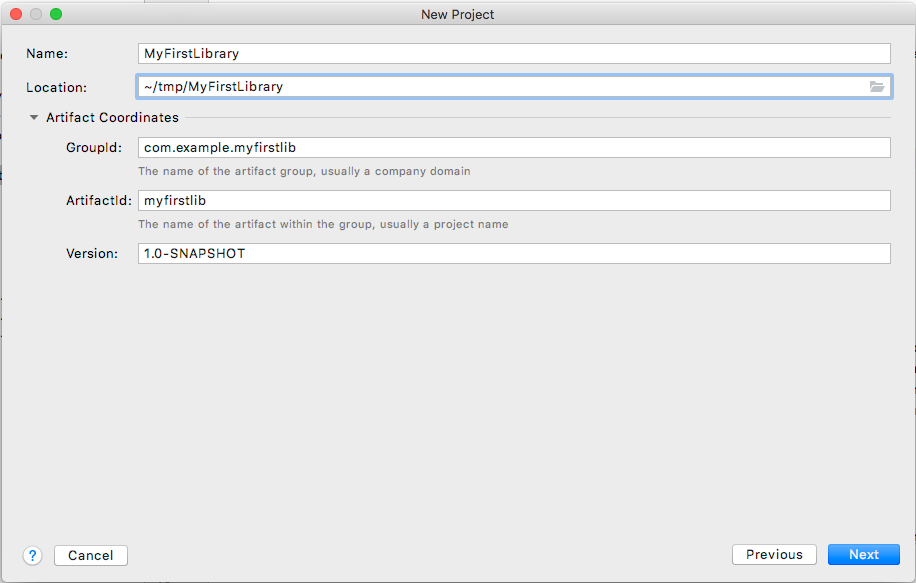Click the Cancel control near the help icon
Viewport: 916px width, 583px height.
[x=90, y=555]
